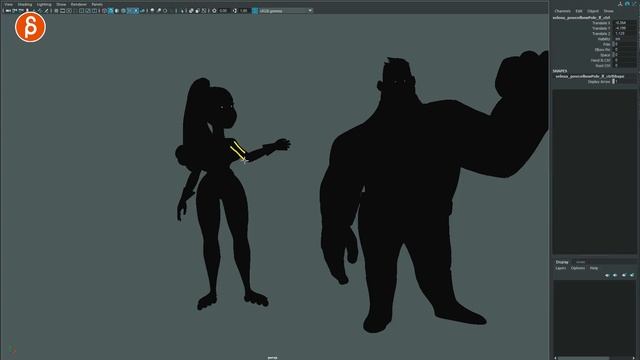Click the Select Camera icon in the viewport toolbar
This screenshot has width=640, height=360.
pyautogui.click(x=7, y=11)
